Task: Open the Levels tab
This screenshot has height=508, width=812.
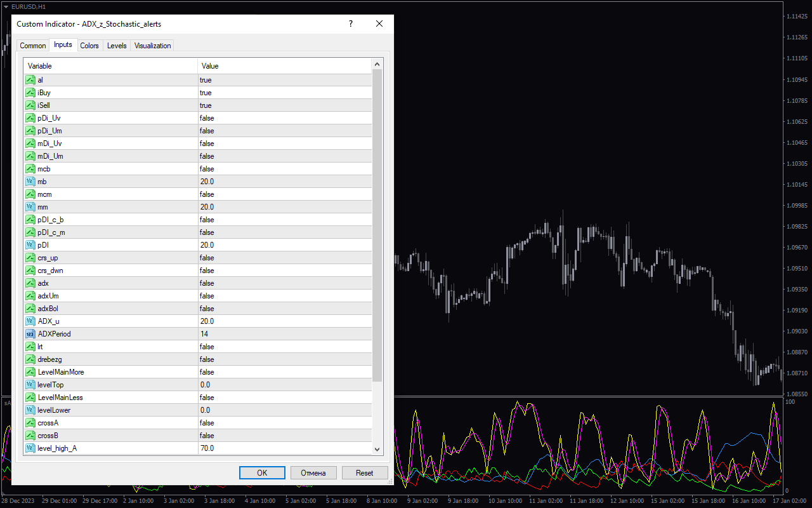Action: tap(117, 46)
